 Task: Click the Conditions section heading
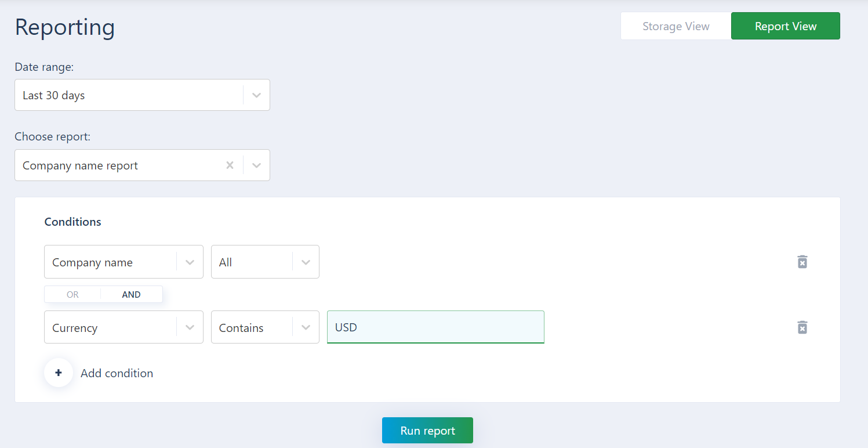click(x=73, y=222)
